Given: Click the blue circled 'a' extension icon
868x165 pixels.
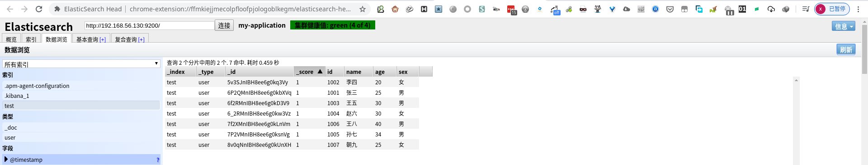Looking at the screenshot, I should 656,9.
